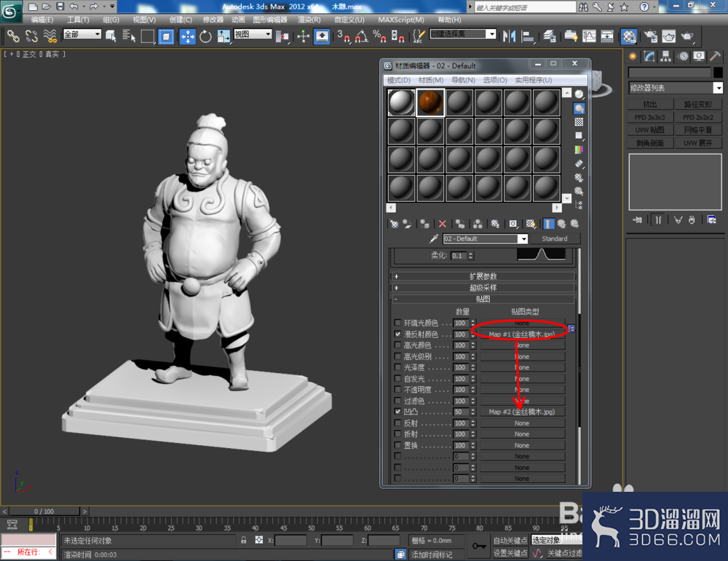The image size is (728, 561).
Task: Open the Render Setup dialog icon
Action: tap(650, 36)
